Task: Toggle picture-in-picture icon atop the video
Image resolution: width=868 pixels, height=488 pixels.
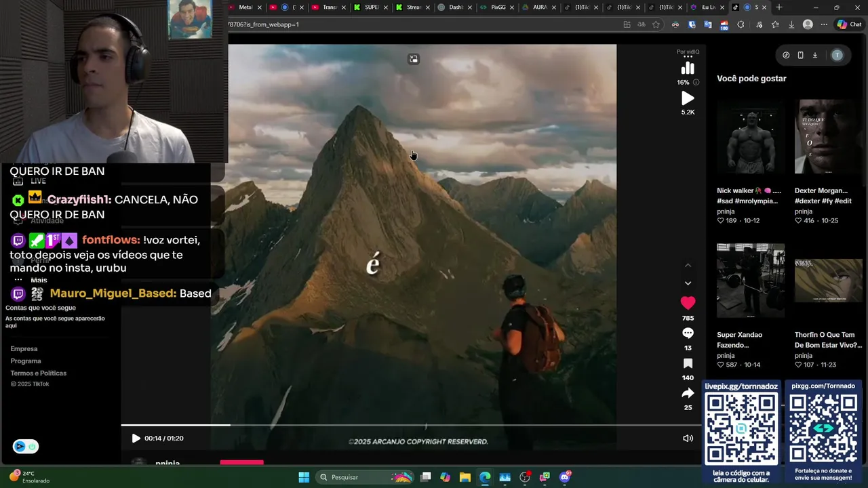Action: point(414,59)
